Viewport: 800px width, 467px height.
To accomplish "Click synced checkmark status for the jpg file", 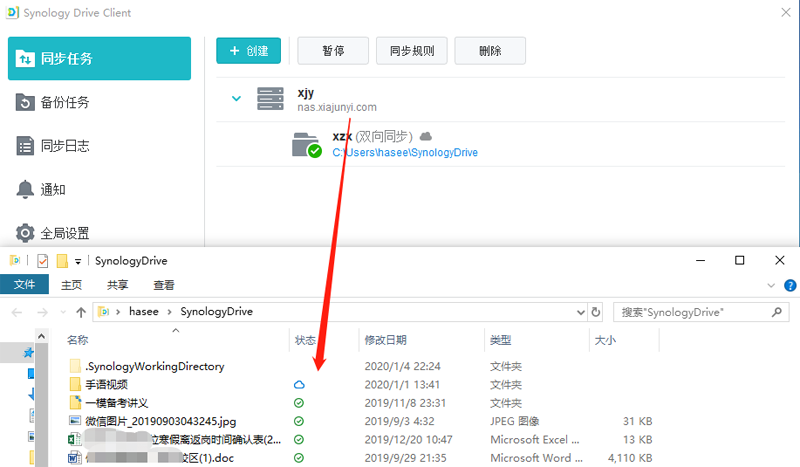I will 299,421.
